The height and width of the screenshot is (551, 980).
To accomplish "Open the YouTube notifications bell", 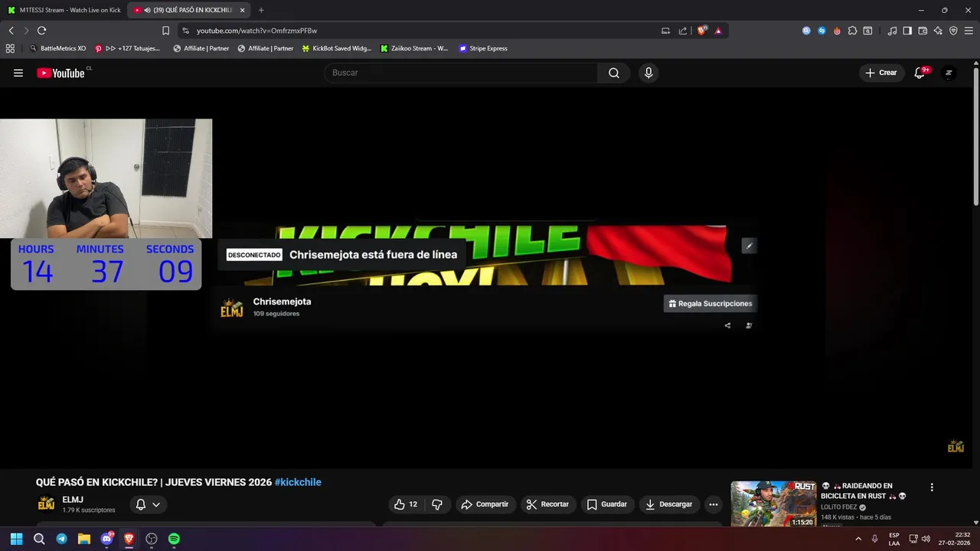I will [920, 73].
